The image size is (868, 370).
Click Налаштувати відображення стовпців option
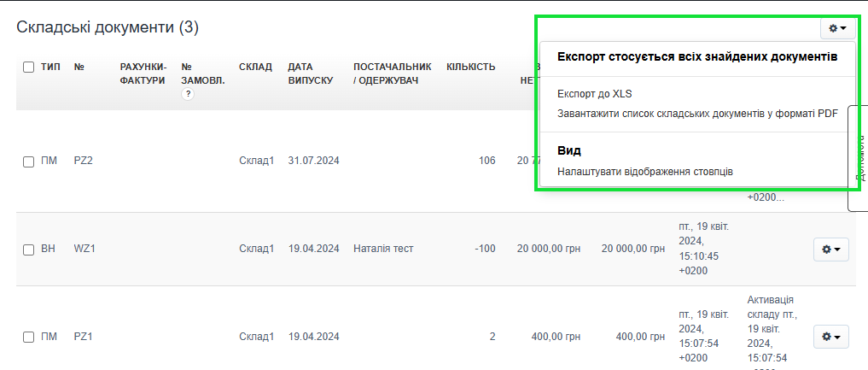coord(644,172)
